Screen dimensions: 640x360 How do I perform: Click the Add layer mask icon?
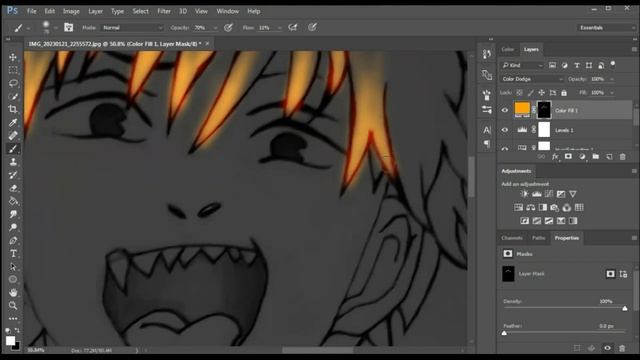568,157
